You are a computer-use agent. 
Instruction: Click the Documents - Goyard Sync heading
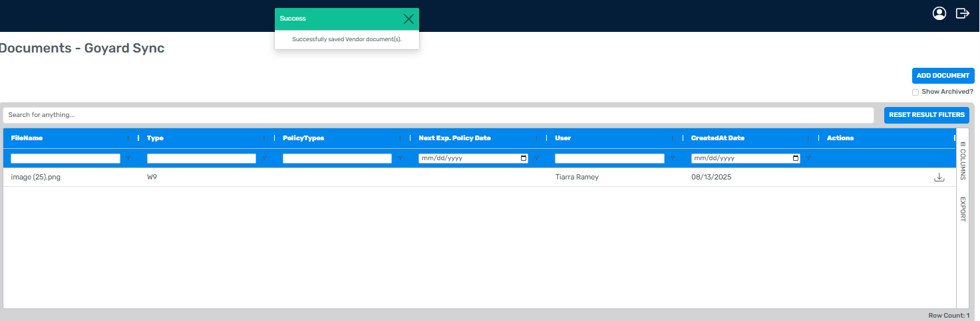coord(82,49)
